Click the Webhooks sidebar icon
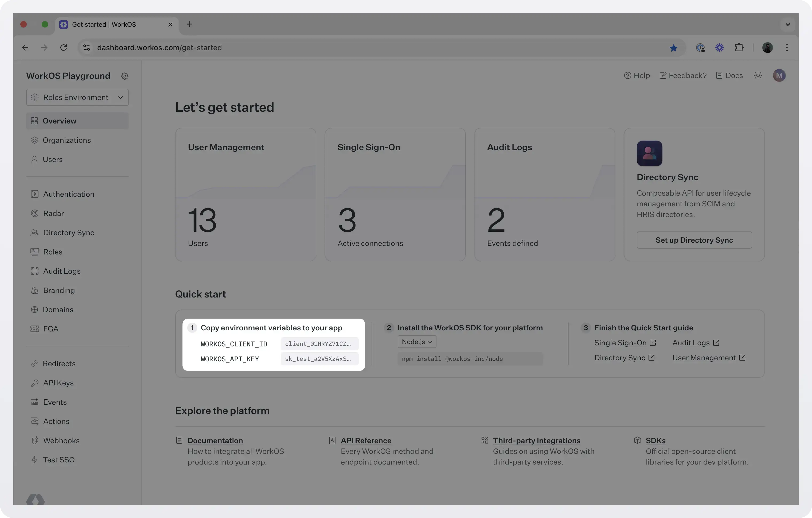 tap(34, 440)
